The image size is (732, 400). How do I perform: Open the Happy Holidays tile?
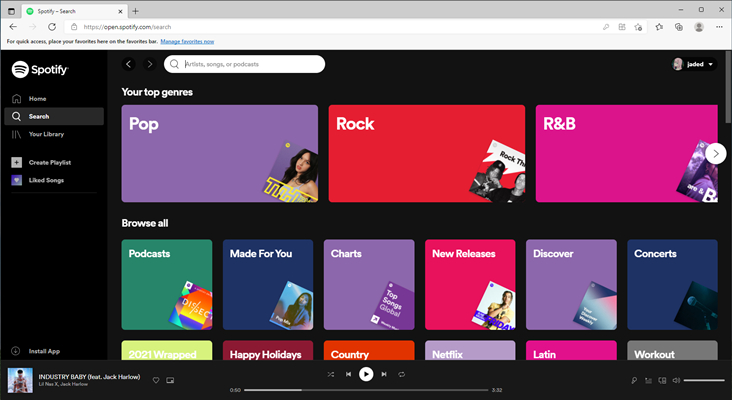pyautogui.click(x=268, y=350)
